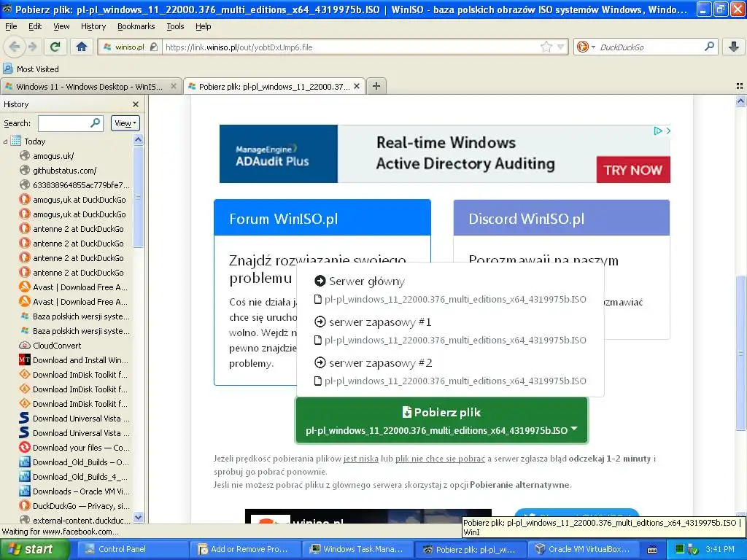
Task: Open the Windows Start button
Action: (x=34, y=549)
